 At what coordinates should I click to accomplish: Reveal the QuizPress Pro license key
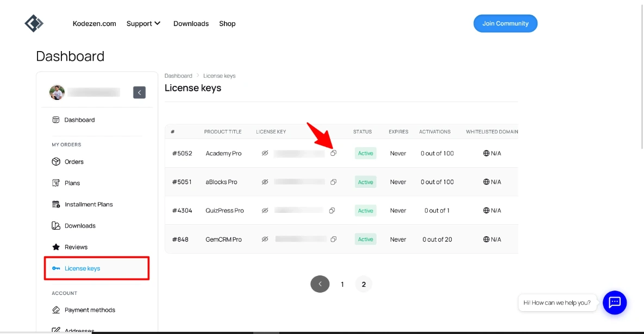[265, 211]
